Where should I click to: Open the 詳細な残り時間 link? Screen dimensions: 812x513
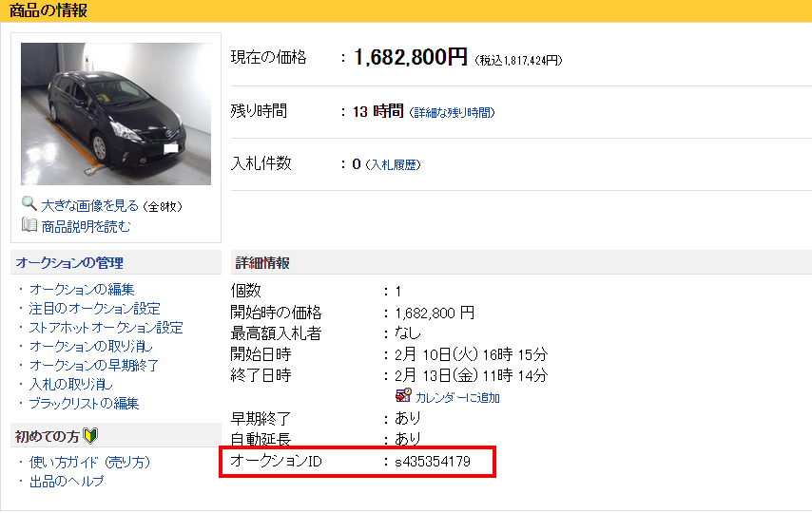click(x=452, y=112)
